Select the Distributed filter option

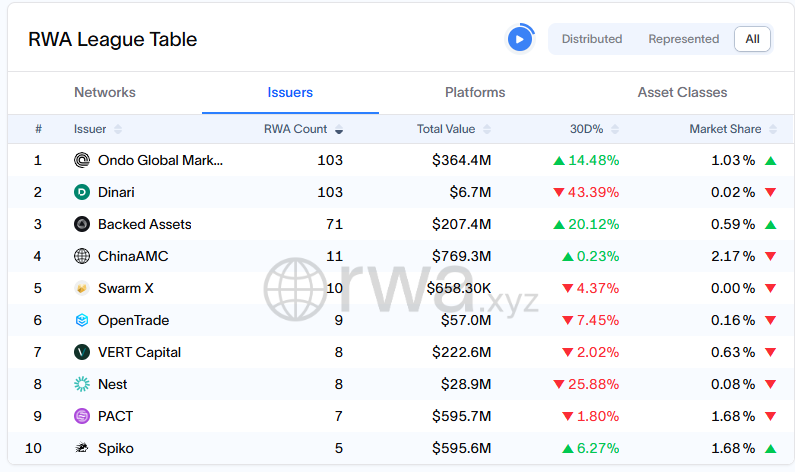click(x=592, y=39)
